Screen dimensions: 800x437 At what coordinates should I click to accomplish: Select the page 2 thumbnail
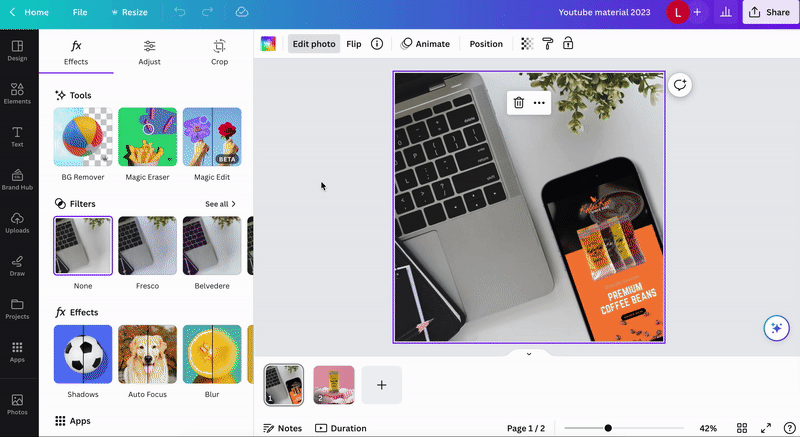pyautogui.click(x=334, y=385)
